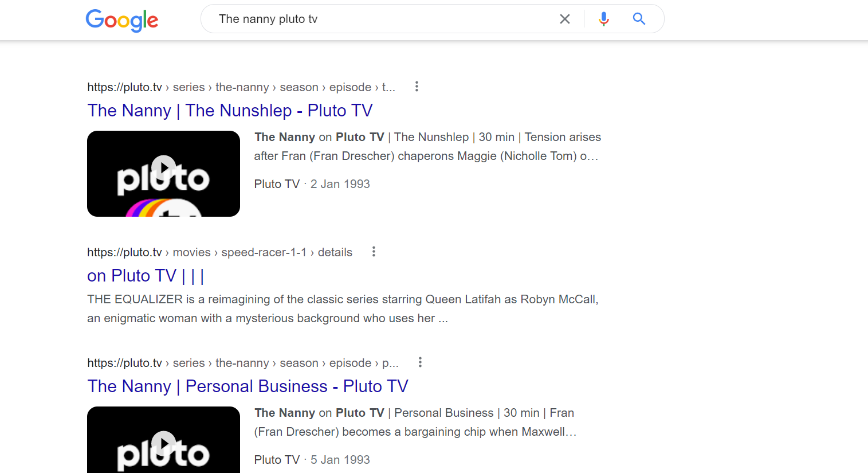Click the 'Pluto TV · 5 Jan 1993' source line
868x473 pixels.
click(x=312, y=460)
